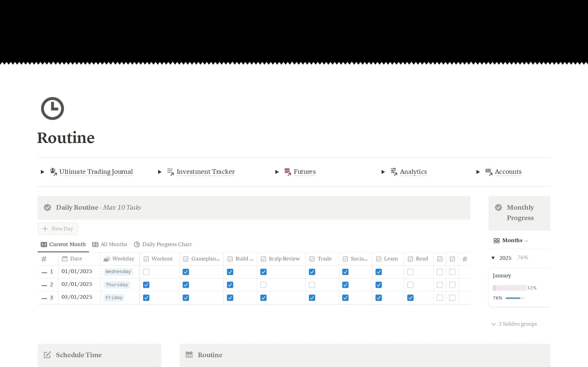Click the Futures page icon
The width and height of the screenshot is (588, 367).
[288, 172]
